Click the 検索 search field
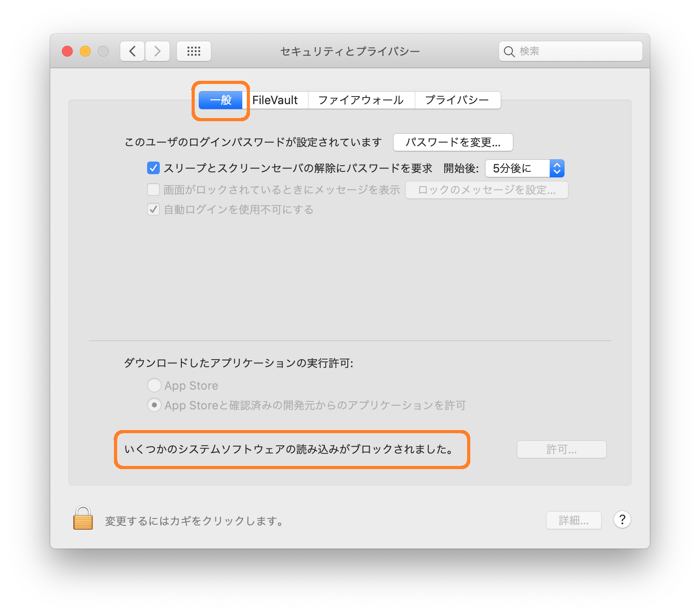The width and height of the screenshot is (700, 615). pyautogui.click(x=571, y=51)
